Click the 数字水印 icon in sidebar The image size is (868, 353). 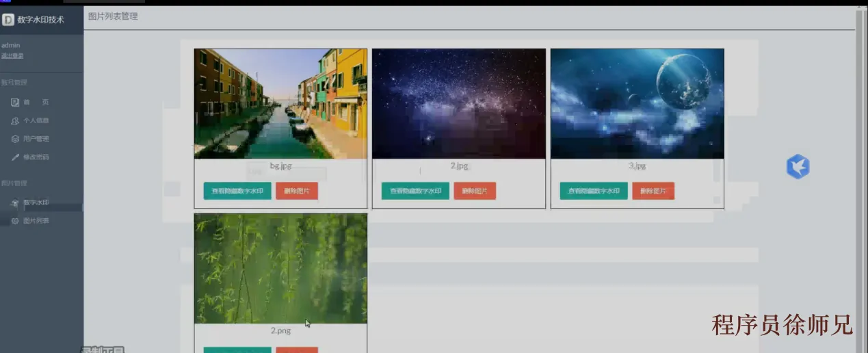coord(15,203)
